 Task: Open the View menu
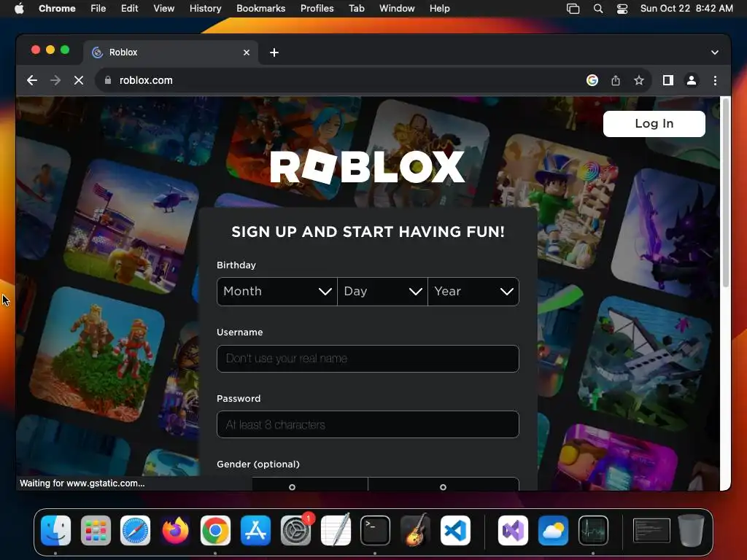(x=164, y=9)
